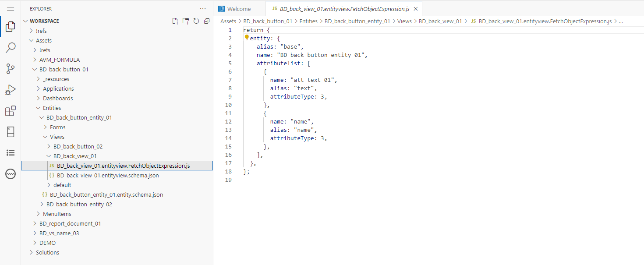Open the Extensions view
This screenshot has height=265, width=644.
pyautogui.click(x=11, y=111)
